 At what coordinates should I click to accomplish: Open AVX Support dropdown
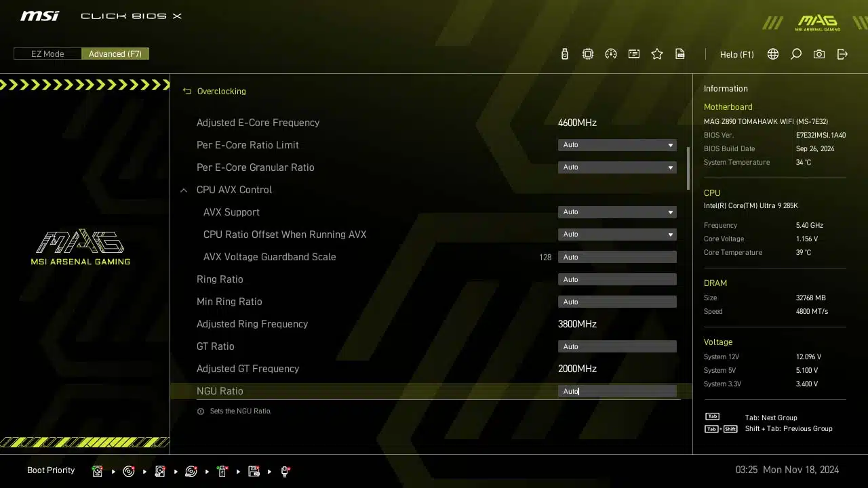pos(617,212)
